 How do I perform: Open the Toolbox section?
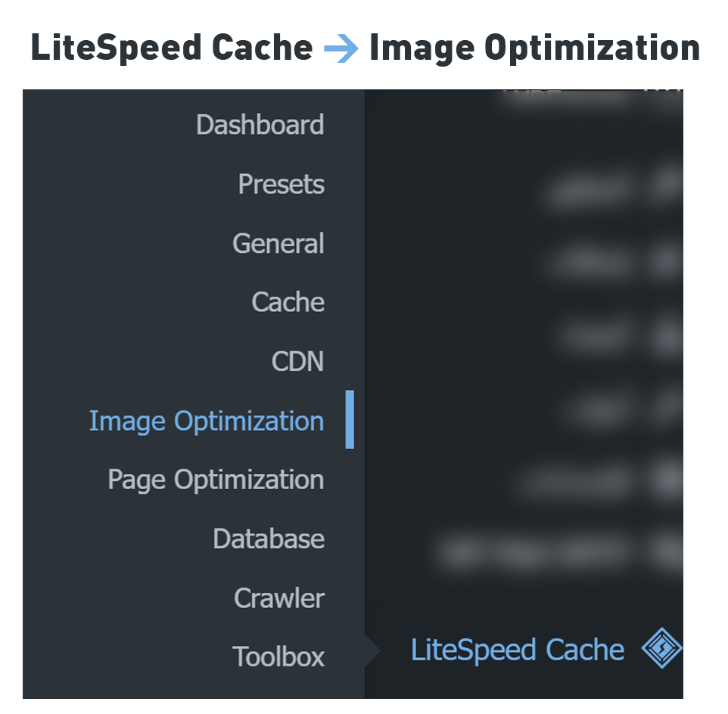(x=278, y=657)
